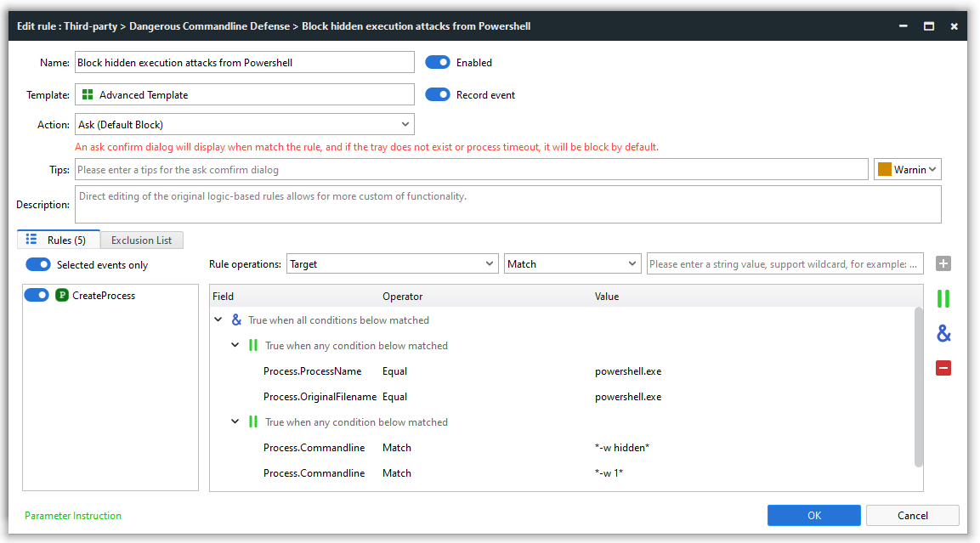
Task: Turn off the Record event switch
Action: 438,95
